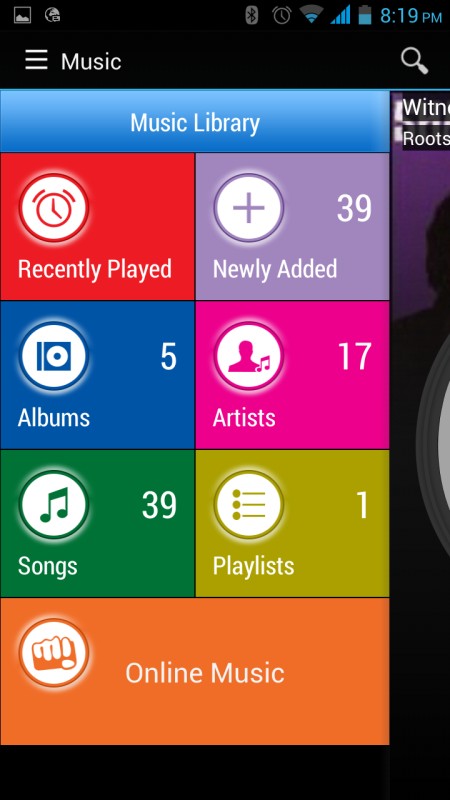Tap the alarm icon in status bar
This screenshot has height=800, width=450.
[282, 15]
